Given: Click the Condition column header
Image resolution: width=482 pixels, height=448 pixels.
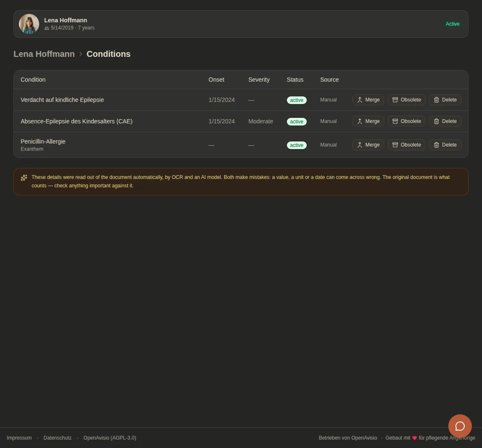Looking at the screenshot, I should coord(33,80).
